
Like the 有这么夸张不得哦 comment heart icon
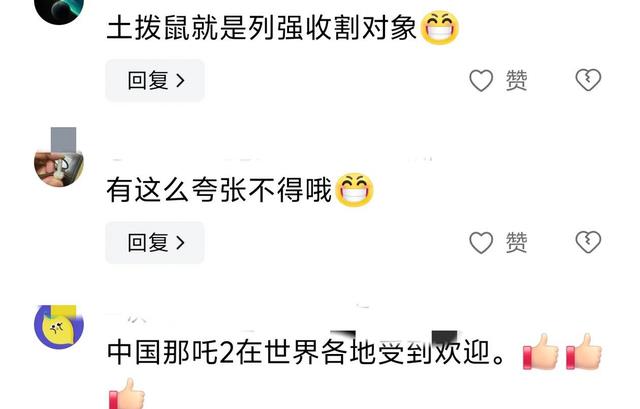481,242
